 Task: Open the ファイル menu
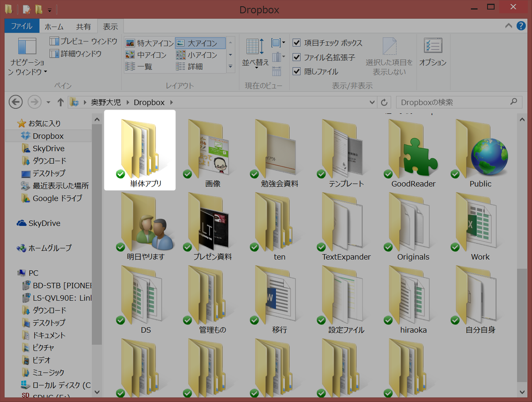point(22,26)
